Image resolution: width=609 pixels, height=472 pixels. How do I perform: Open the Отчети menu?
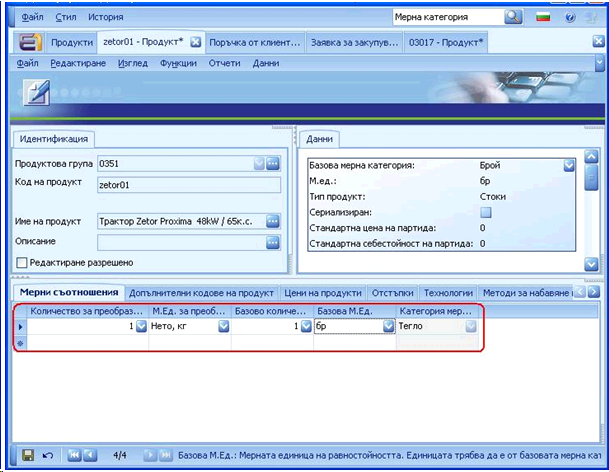[224, 63]
